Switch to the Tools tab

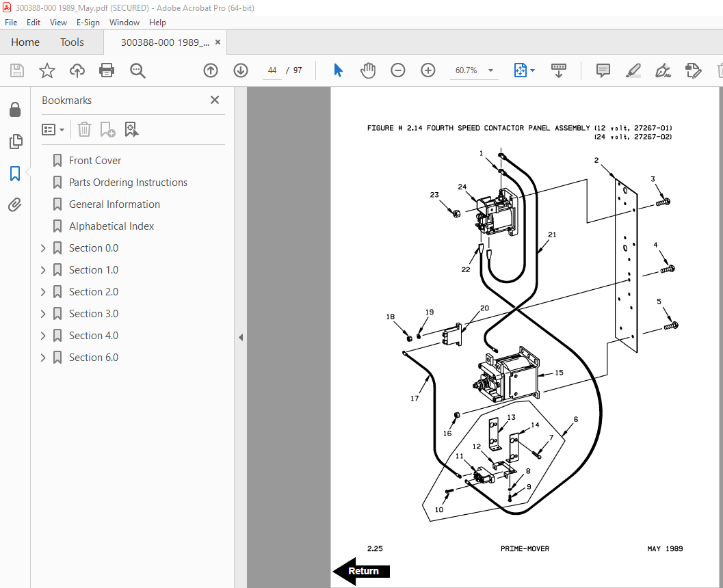pos(72,42)
